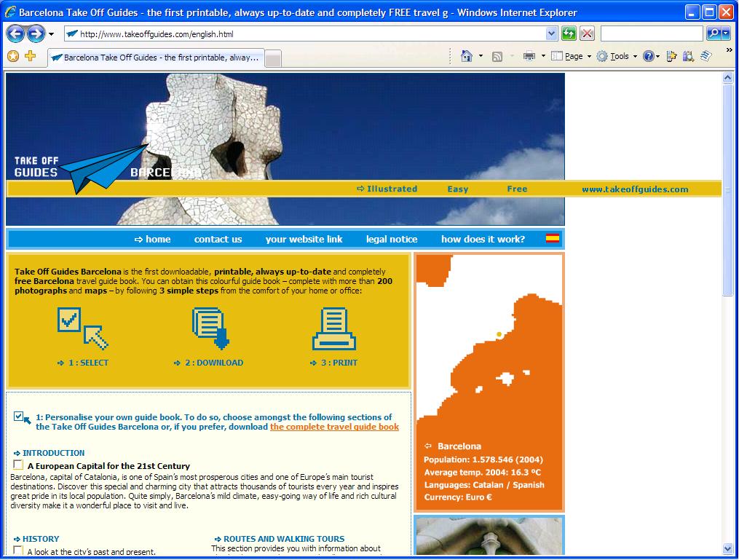Screen dimensions: 739x560
Task: Click the address bar URL field
Action: (311, 34)
